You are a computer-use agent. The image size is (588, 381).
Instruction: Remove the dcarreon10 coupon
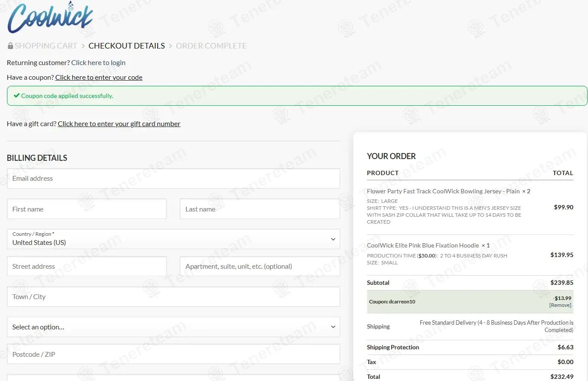pos(560,305)
